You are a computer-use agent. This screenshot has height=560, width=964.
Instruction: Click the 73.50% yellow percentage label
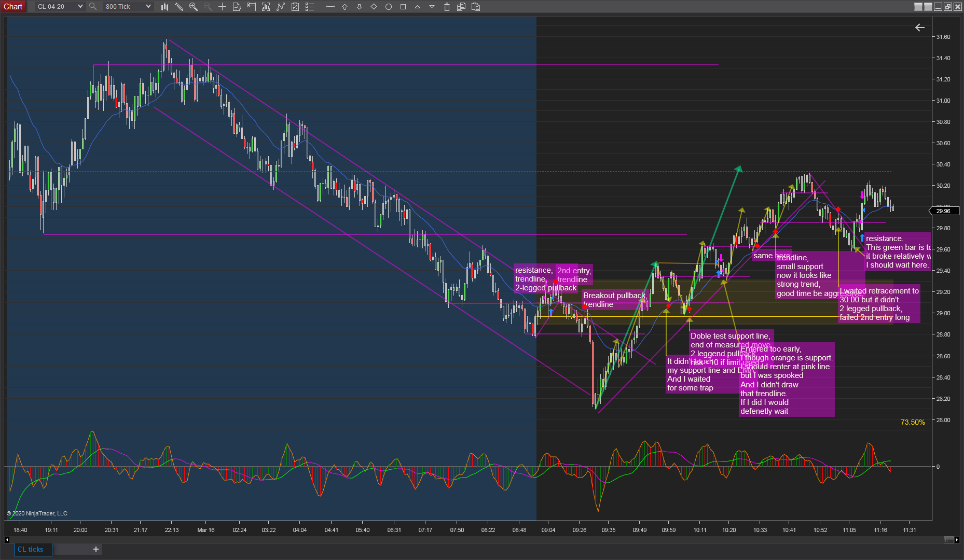[x=913, y=422]
